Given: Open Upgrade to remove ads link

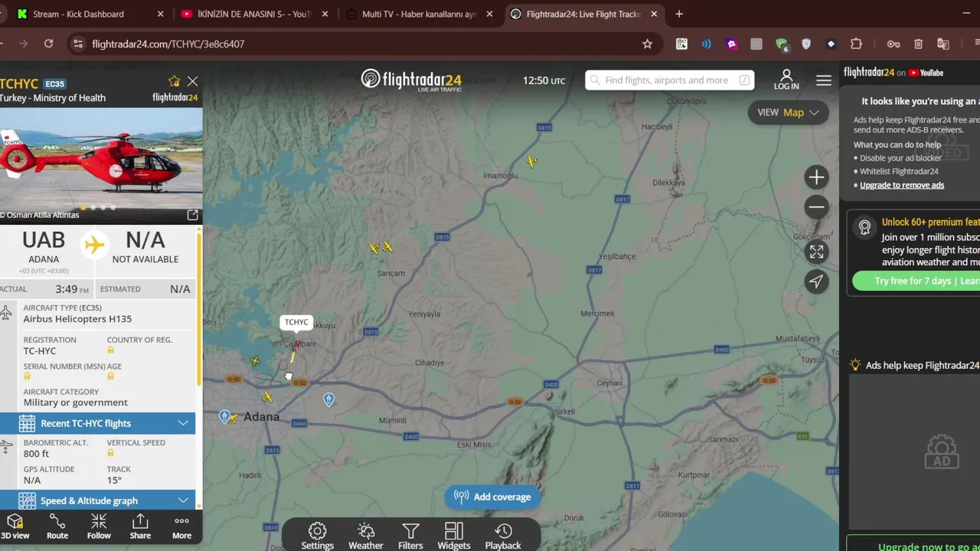Looking at the screenshot, I should [901, 185].
